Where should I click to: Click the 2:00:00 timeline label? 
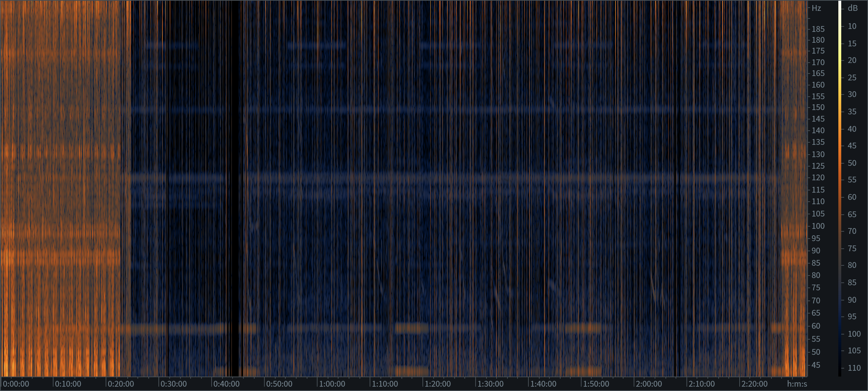coord(648,384)
